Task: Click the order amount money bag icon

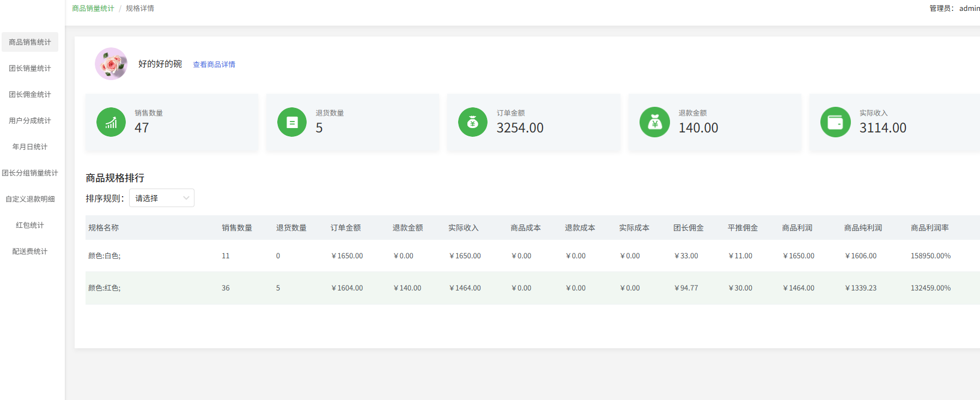Action: 473,122
